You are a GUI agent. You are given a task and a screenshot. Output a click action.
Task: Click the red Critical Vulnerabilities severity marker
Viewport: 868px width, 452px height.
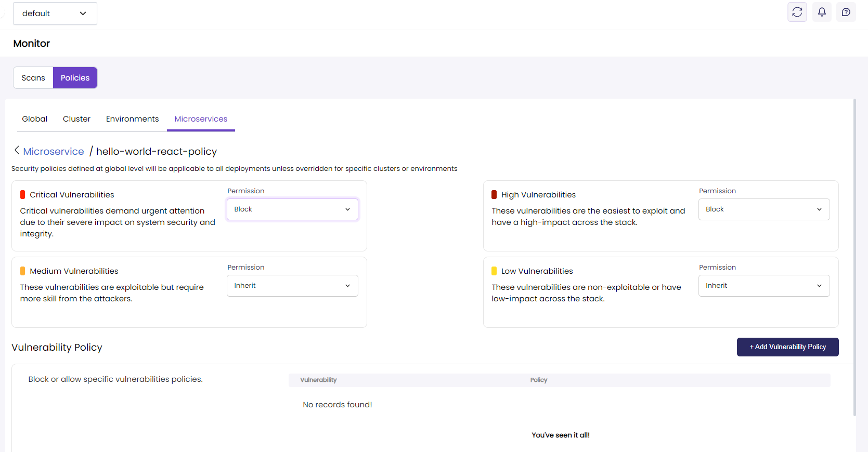click(23, 195)
